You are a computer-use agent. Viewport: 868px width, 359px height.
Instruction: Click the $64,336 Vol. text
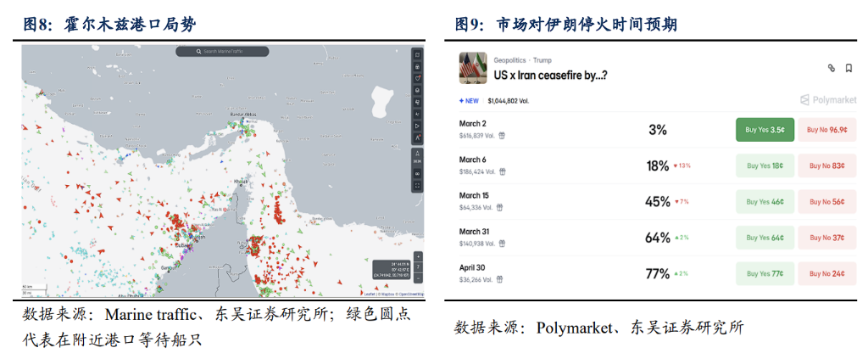click(476, 207)
